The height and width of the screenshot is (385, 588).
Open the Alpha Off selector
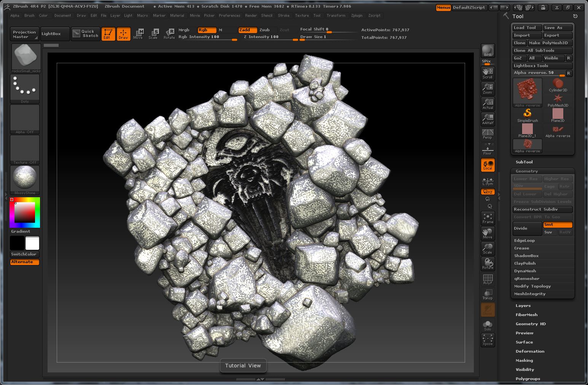[x=25, y=119]
